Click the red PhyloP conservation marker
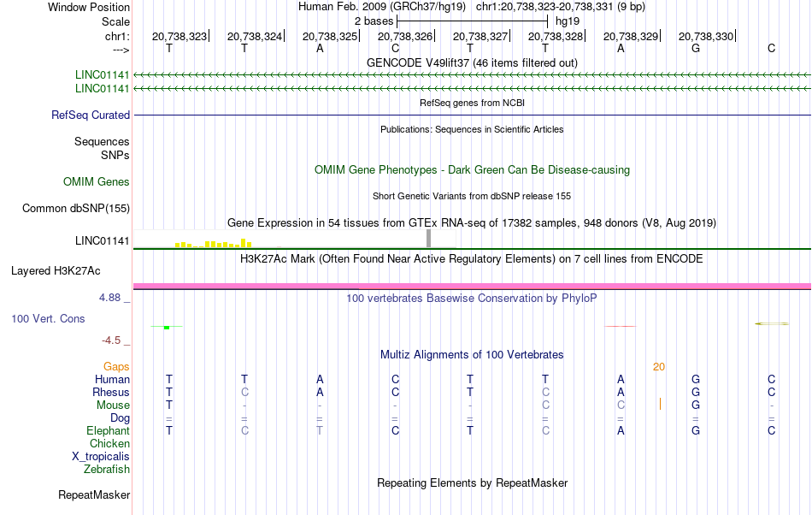Screen dimensions: 812x515 [x=621, y=327]
